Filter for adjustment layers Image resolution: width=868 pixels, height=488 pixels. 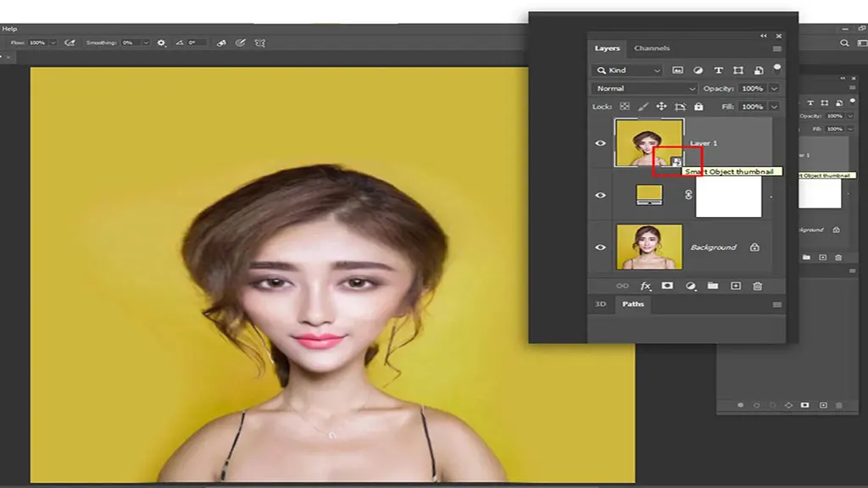pyautogui.click(x=698, y=70)
